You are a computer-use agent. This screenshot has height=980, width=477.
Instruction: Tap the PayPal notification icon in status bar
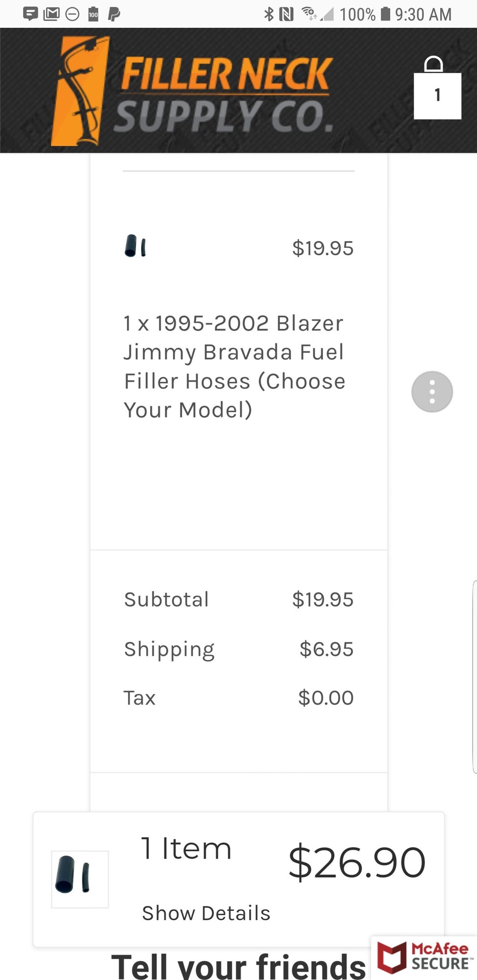pyautogui.click(x=114, y=14)
